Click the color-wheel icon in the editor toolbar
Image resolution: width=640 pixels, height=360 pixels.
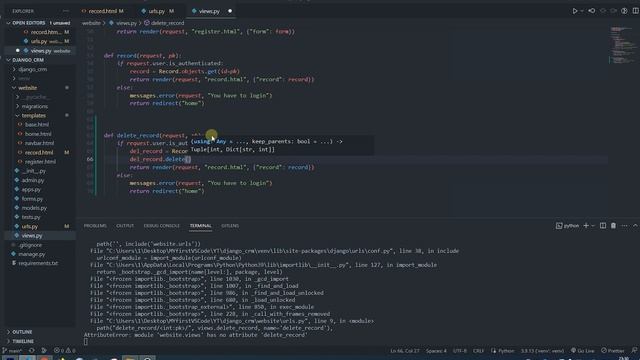click(624, 11)
